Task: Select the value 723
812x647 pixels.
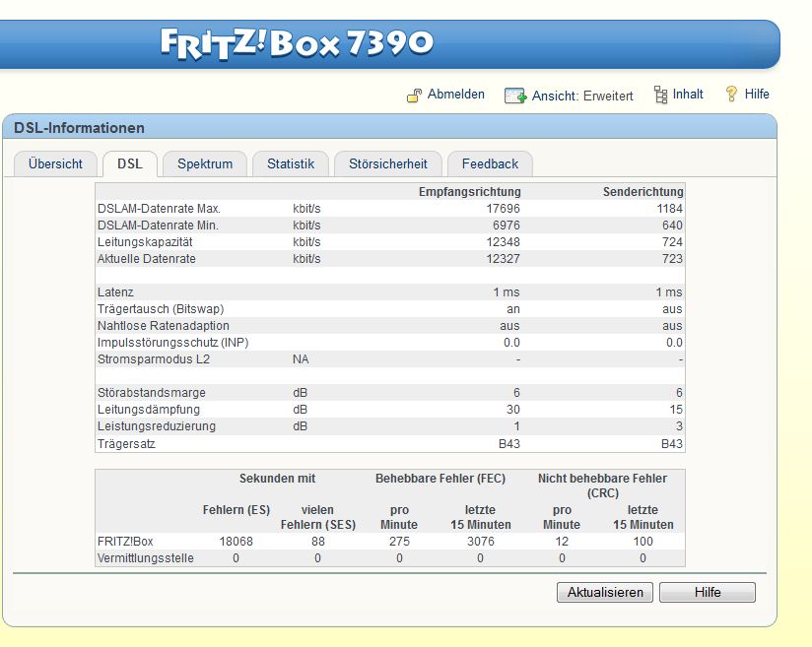Action: point(672,258)
